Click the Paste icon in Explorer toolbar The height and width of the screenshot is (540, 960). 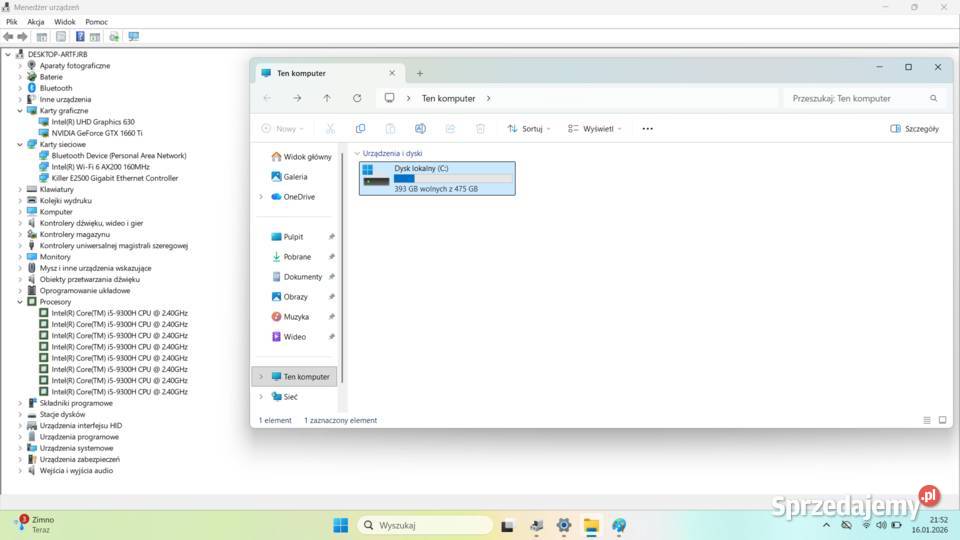click(x=390, y=129)
